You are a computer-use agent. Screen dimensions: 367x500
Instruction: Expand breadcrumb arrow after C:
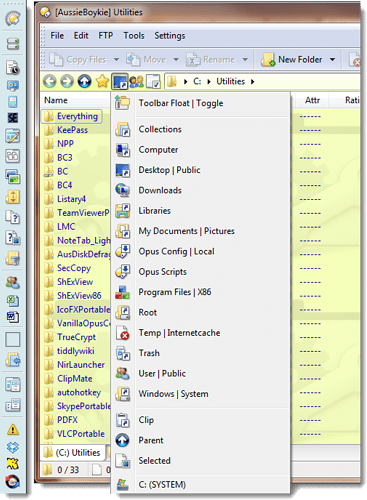(209, 82)
